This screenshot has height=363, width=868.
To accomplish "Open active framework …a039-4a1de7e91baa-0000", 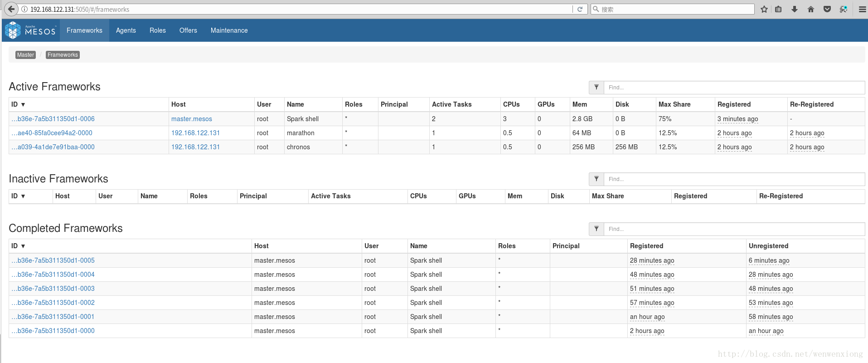I will tap(53, 147).
